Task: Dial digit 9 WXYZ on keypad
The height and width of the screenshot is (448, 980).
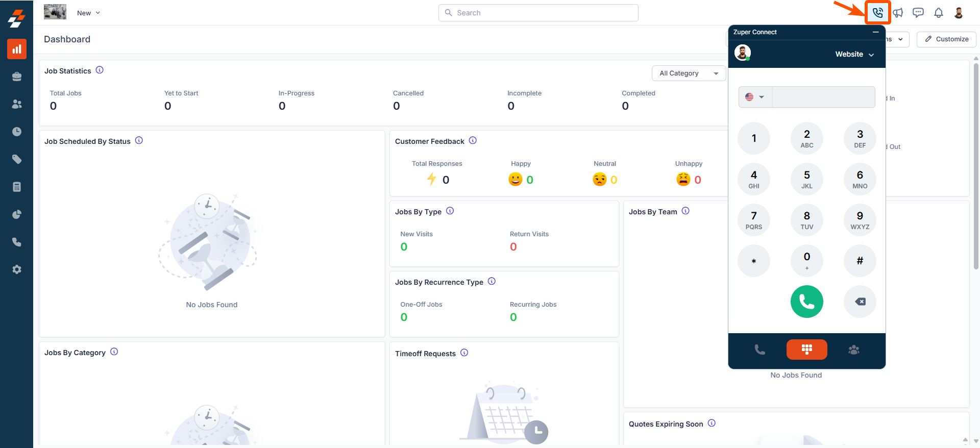Action: [x=860, y=220]
